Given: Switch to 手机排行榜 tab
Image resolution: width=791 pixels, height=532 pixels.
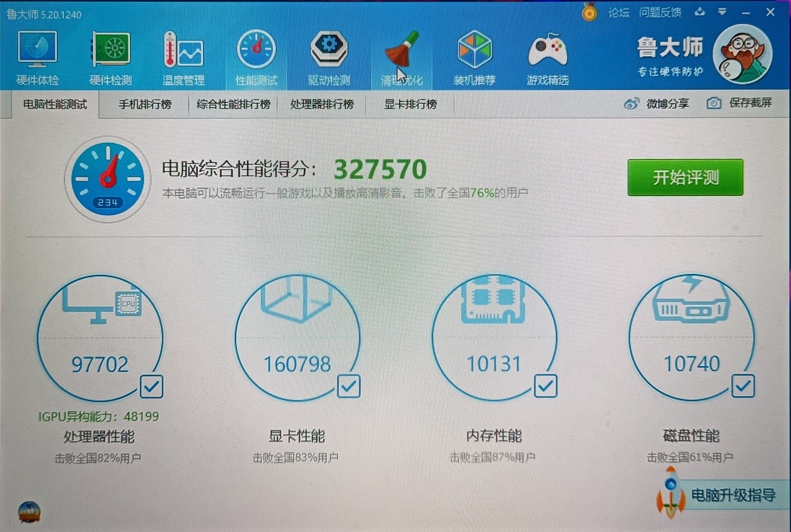Looking at the screenshot, I should (145, 104).
